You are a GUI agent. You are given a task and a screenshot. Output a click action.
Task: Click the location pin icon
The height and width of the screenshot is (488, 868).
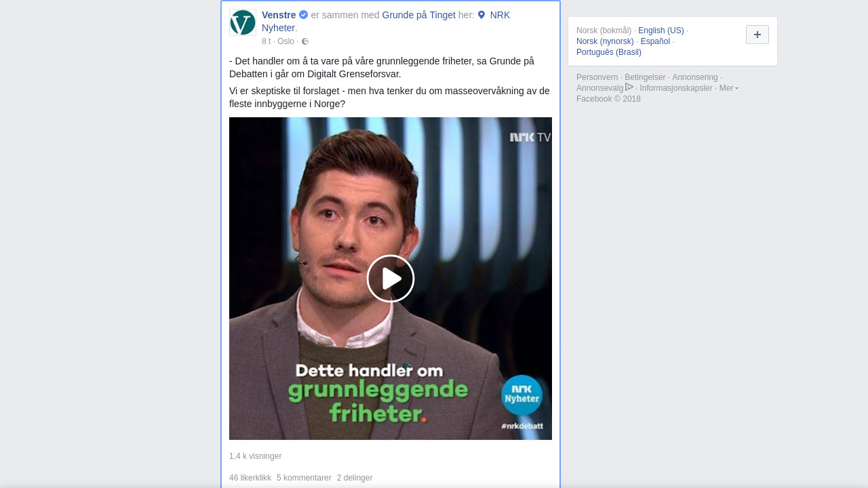[x=481, y=15]
